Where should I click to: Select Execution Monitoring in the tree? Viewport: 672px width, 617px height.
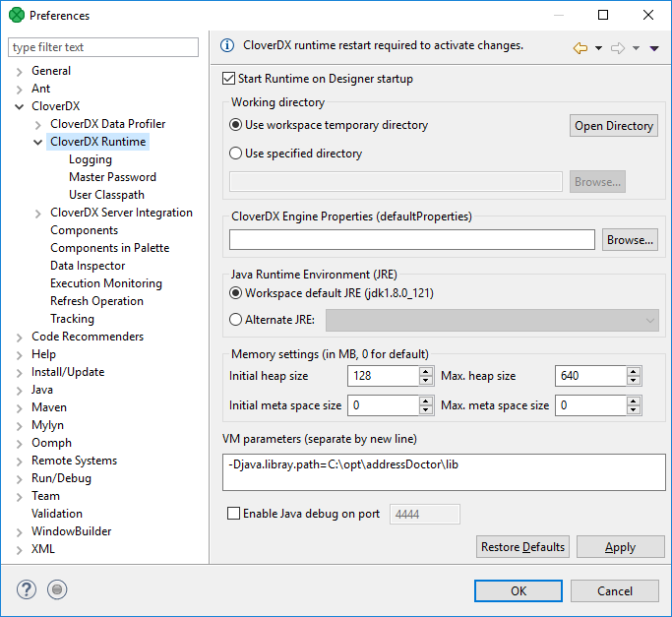pyautogui.click(x=106, y=283)
